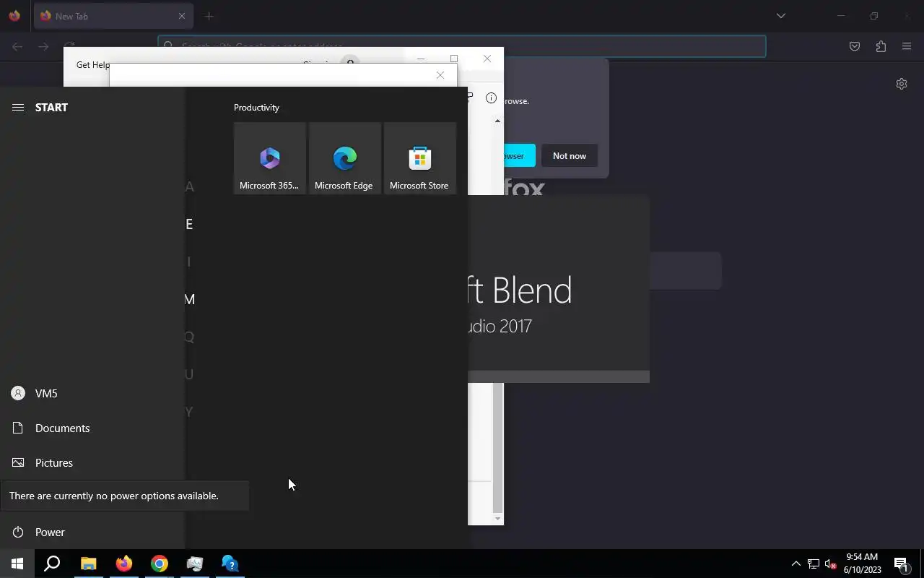
Task: Open Firefox application hamburger menu
Action: point(907,46)
